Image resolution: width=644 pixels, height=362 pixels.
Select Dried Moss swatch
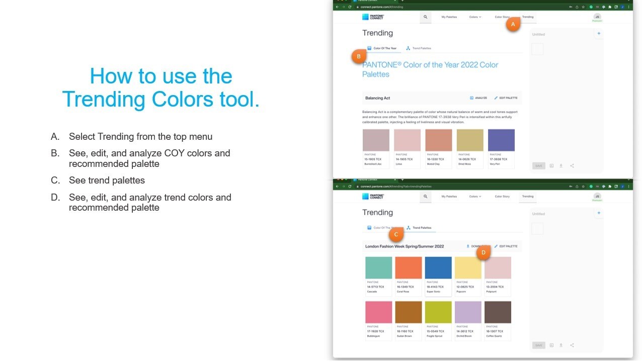[x=470, y=140]
